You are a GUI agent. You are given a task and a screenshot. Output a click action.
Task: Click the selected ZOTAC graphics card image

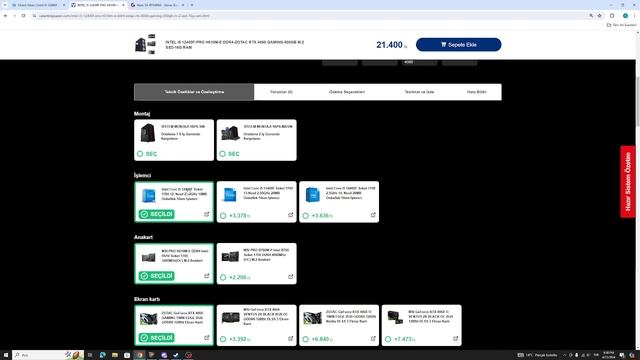coord(148,318)
